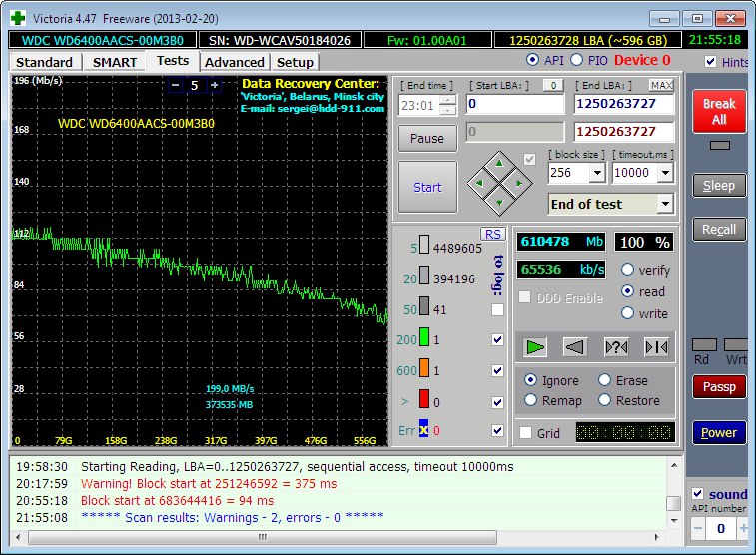Screen dimensions: 756x555
Task: Click the Sleep button
Action: pyautogui.click(x=719, y=186)
